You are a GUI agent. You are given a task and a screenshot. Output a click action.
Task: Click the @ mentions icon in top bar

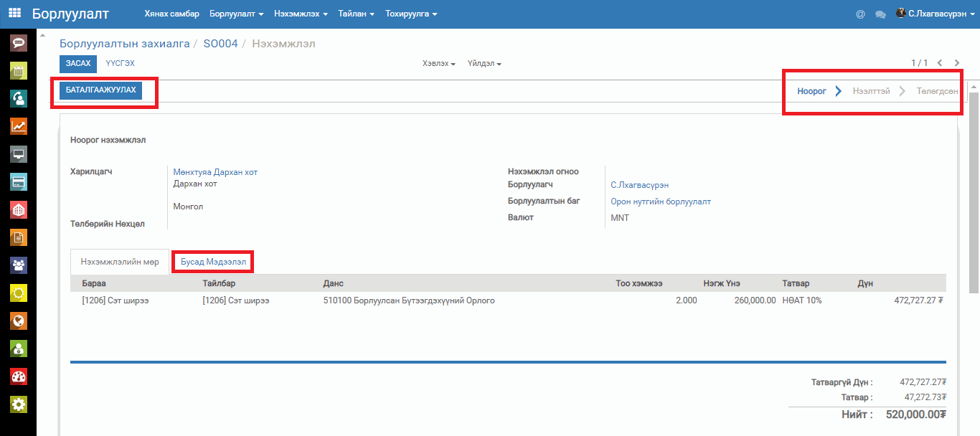(x=860, y=14)
